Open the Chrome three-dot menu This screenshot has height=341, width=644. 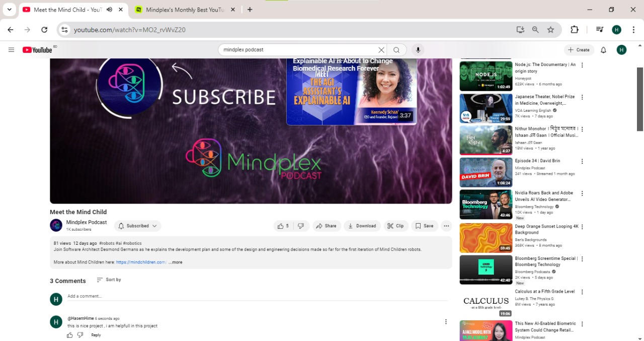(633, 30)
